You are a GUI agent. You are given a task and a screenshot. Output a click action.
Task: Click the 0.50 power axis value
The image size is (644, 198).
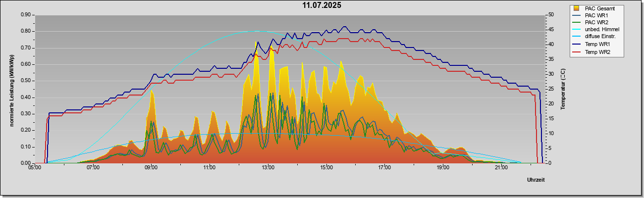coord(26,81)
